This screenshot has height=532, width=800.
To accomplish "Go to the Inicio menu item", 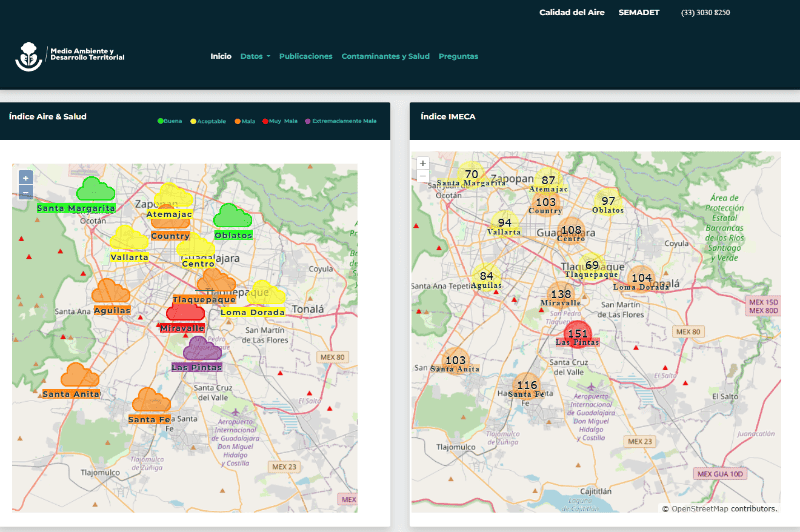I will 220,56.
